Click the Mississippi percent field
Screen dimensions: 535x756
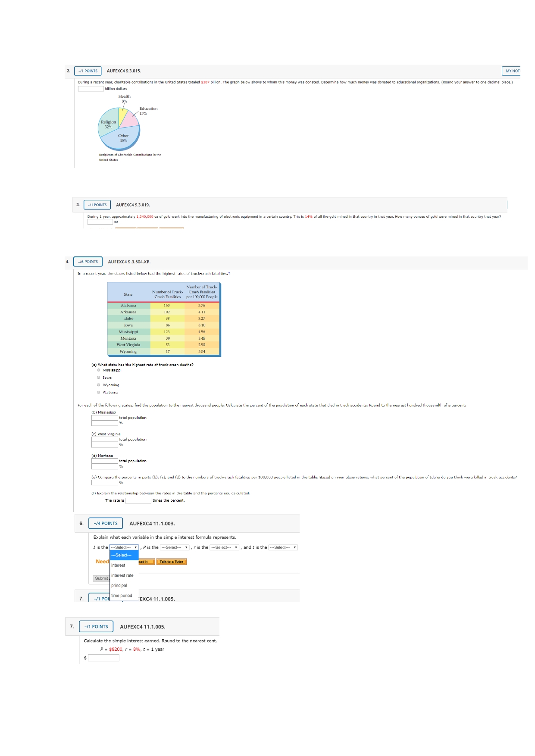click(105, 423)
